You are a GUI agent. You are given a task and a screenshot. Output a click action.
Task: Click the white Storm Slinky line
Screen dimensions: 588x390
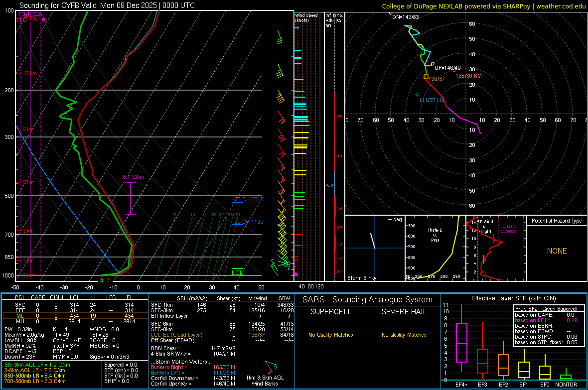[x=372, y=241]
